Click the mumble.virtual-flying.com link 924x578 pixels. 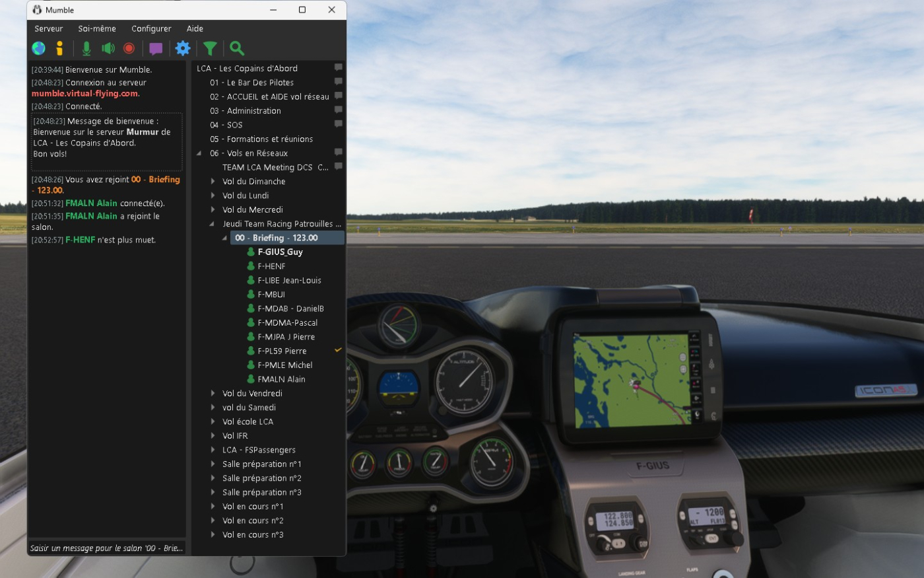point(84,94)
